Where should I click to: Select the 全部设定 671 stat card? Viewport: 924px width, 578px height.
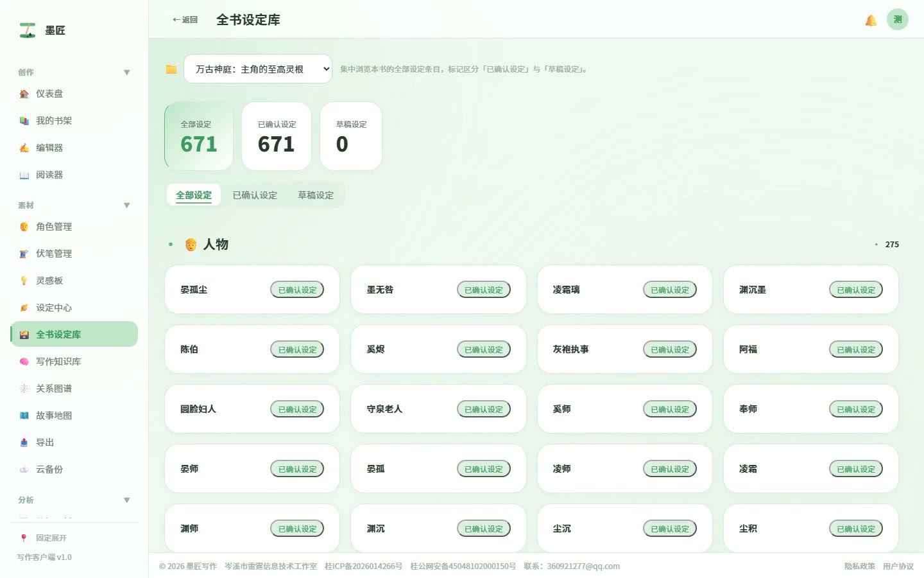tap(199, 136)
